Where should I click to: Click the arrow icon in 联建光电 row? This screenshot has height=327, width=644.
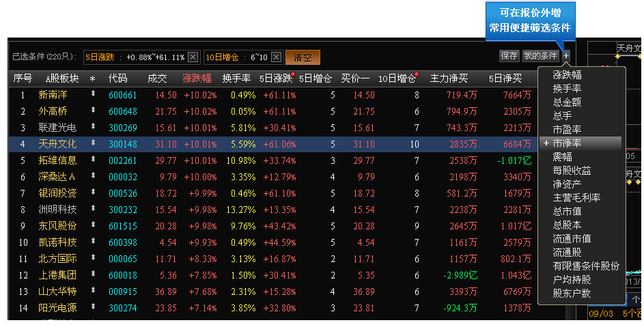pos(94,126)
